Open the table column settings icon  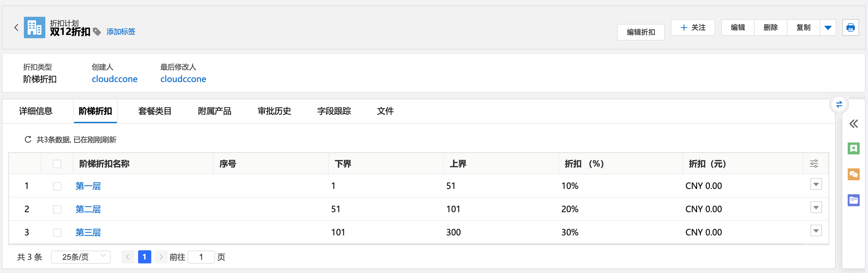tap(814, 164)
